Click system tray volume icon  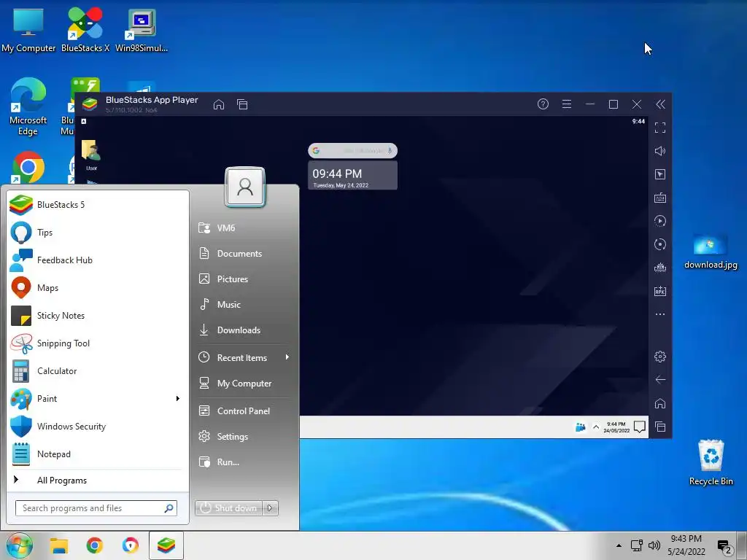654,545
